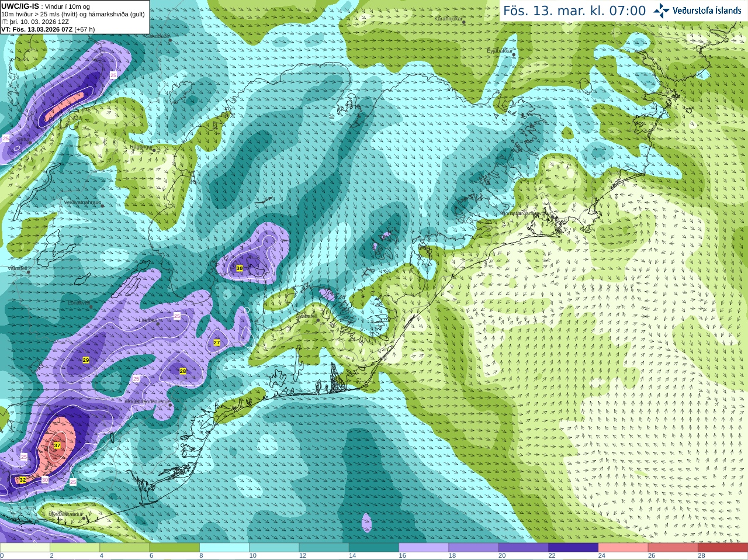Click the 12–14 m/s legend swatch

[324, 548]
